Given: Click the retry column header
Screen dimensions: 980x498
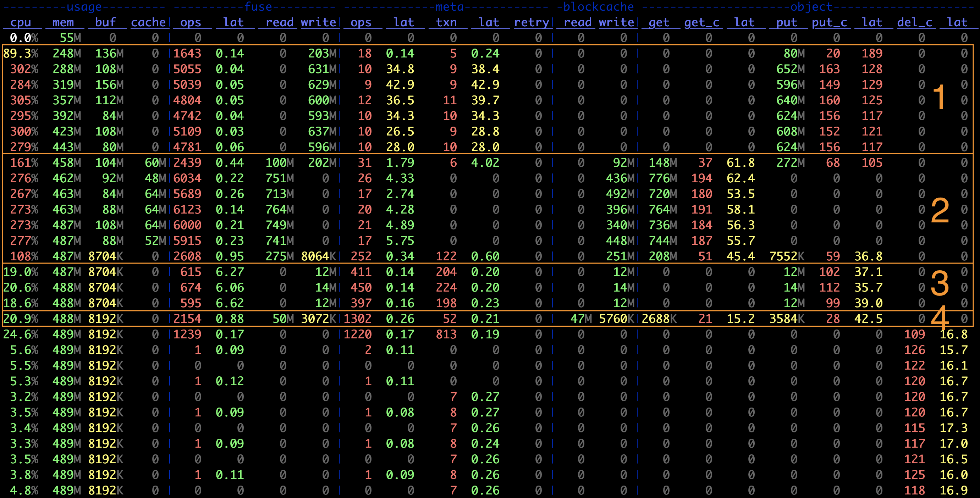Looking at the screenshot, I should (x=533, y=23).
